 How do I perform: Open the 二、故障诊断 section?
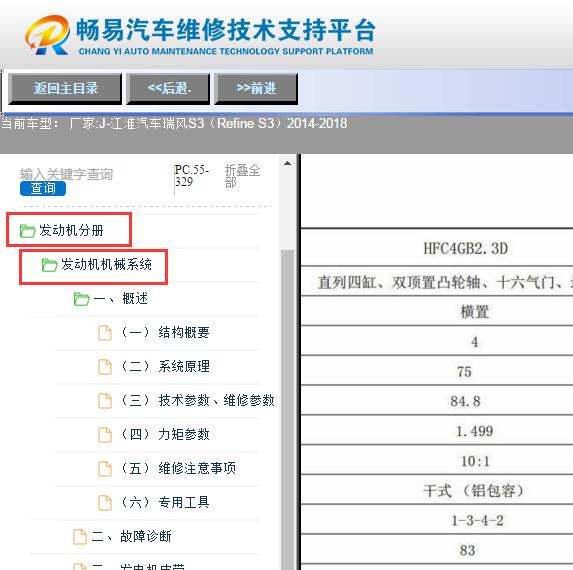click(131, 536)
